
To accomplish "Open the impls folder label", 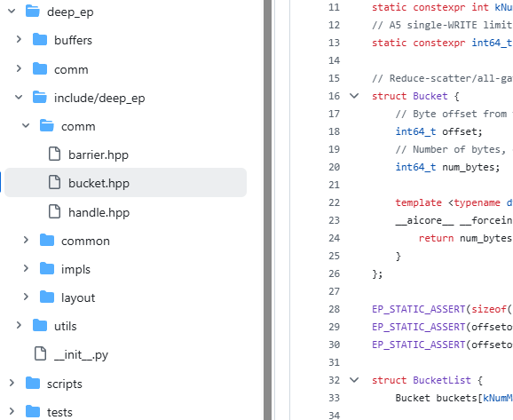I will pos(75,269).
